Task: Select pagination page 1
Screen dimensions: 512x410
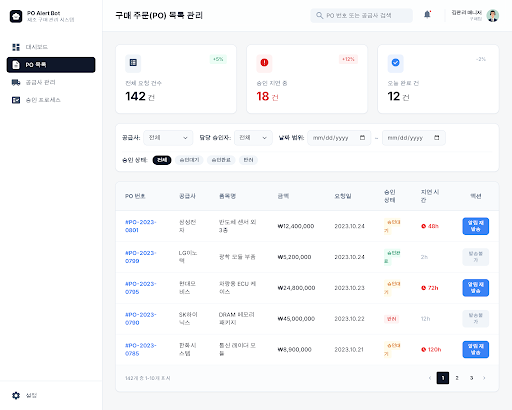Action: point(443,378)
